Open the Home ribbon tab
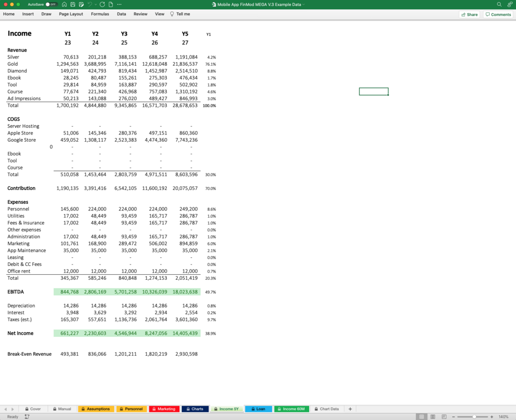The image size is (516, 420). 9,14
